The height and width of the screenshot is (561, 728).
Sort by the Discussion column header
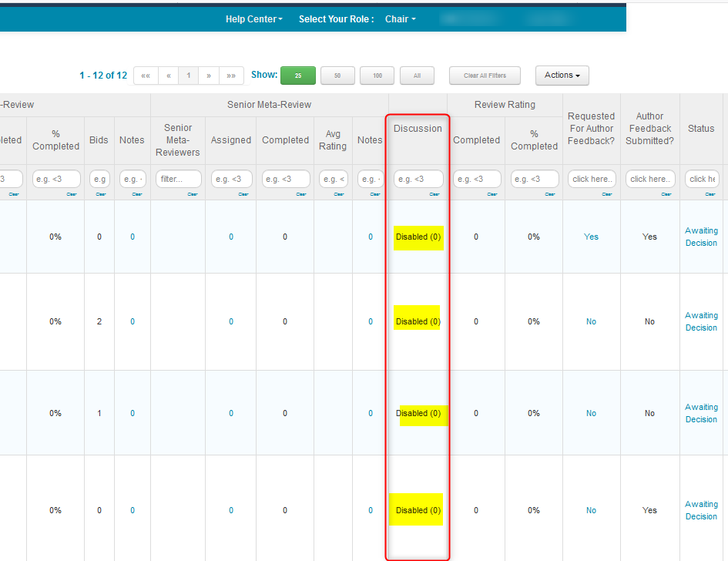coord(418,129)
